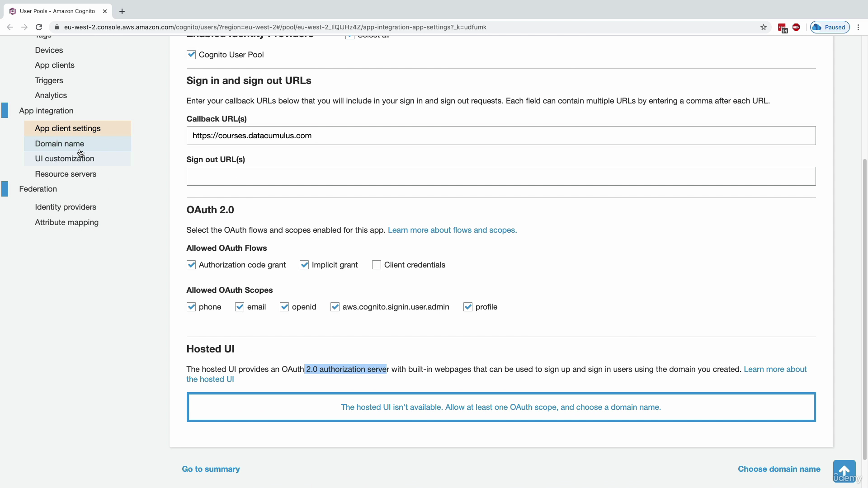Uncheck the email scope
The image size is (868, 488).
tap(240, 307)
